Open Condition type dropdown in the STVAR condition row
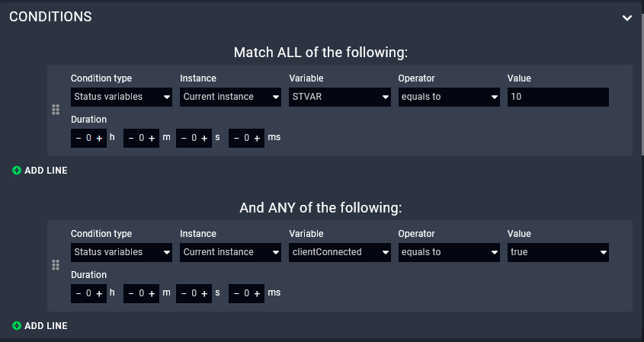This screenshot has height=342, width=644. pos(122,97)
